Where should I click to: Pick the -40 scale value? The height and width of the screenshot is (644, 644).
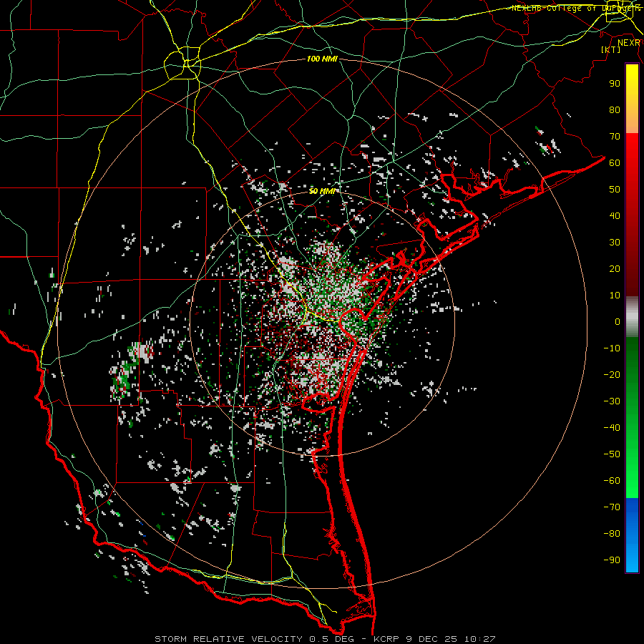(x=612, y=428)
